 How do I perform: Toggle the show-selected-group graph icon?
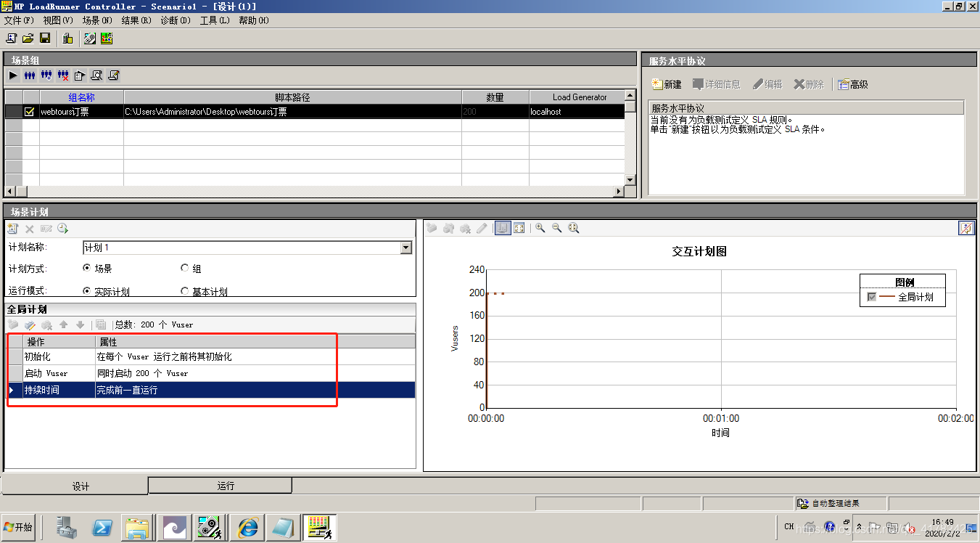(x=503, y=228)
